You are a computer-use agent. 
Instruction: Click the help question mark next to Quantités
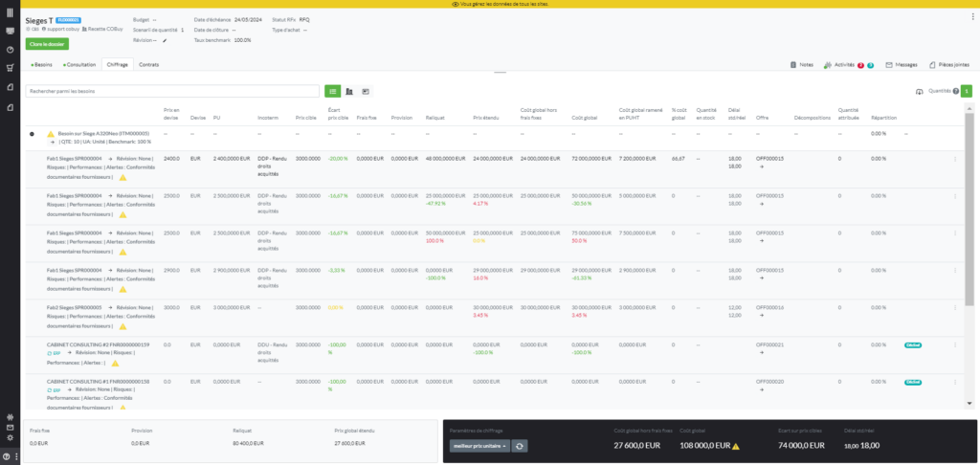(x=956, y=91)
